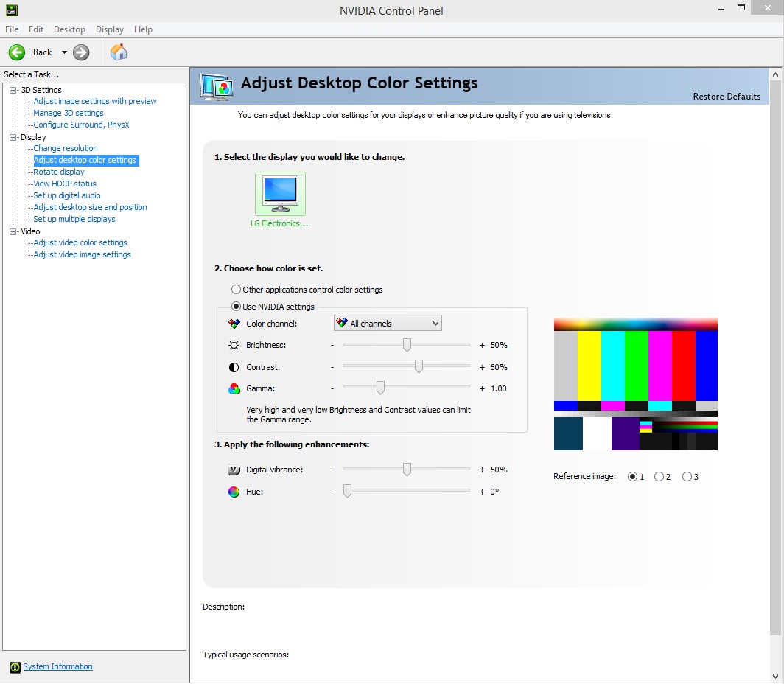Click Restore Defaults
This screenshot has width=784, height=684.
tap(727, 97)
